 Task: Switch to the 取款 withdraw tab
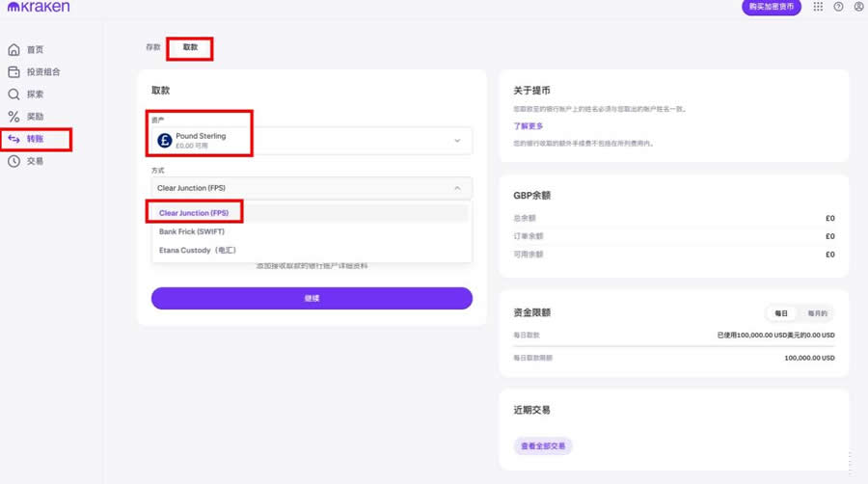click(190, 47)
